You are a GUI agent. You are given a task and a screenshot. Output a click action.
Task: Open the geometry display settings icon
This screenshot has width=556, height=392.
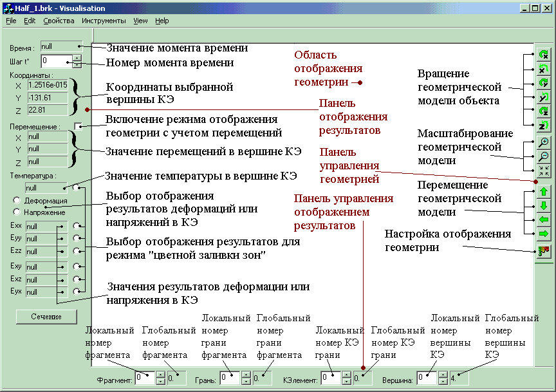[543, 251]
